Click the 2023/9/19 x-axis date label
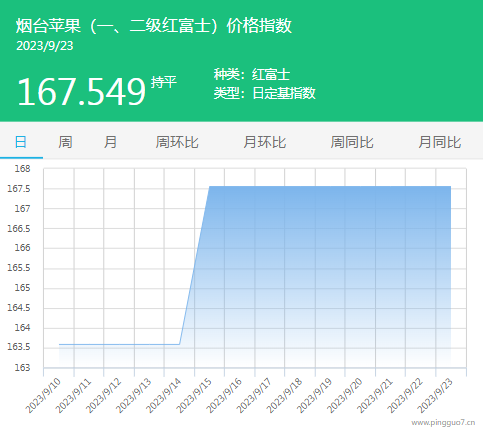 (x=315, y=396)
